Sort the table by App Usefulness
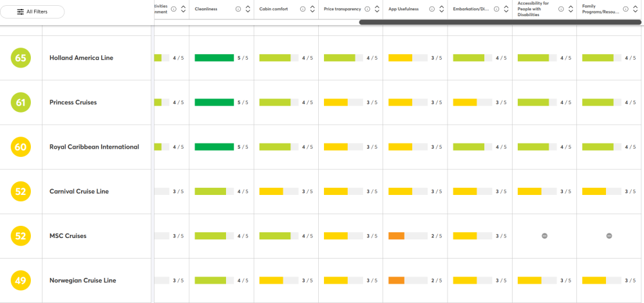 pyautogui.click(x=441, y=9)
